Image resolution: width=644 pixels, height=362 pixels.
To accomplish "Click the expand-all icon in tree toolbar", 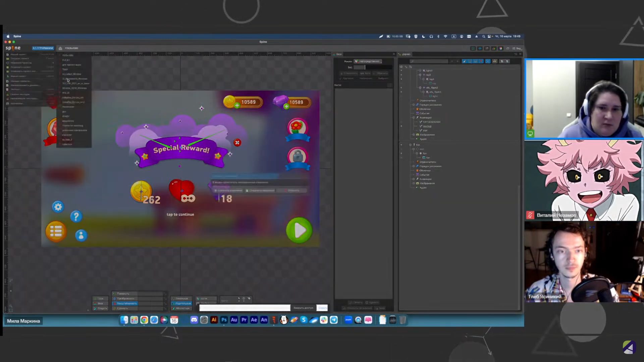I will [502, 61].
